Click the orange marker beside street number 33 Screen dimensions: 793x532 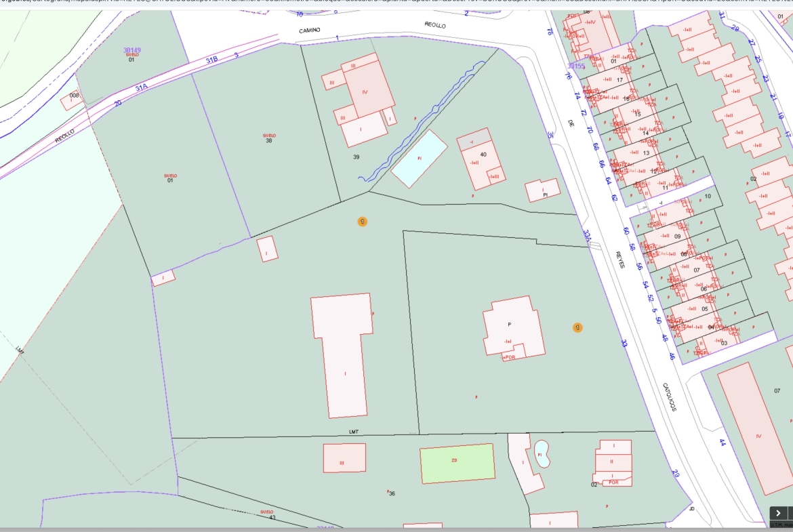pos(577,328)
